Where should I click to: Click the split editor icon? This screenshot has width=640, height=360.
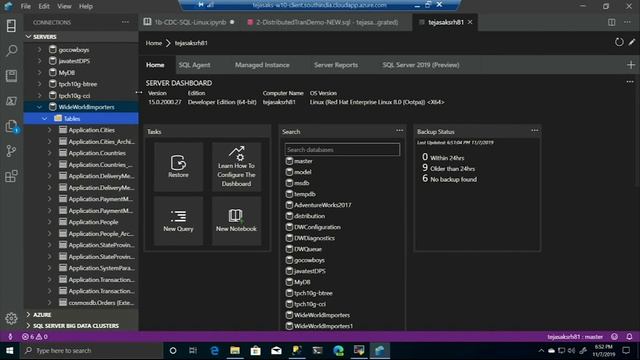click(x=611, y=22)
